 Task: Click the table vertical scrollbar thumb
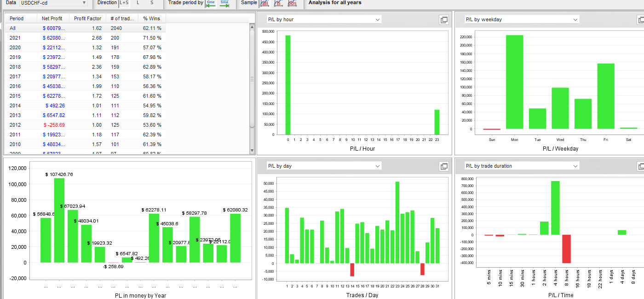[x=252, y=79]
